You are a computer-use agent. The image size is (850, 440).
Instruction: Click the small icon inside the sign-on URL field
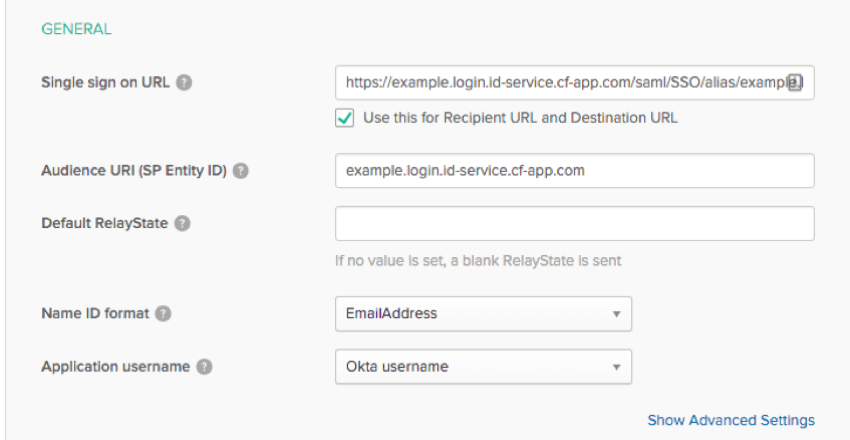(x=795, y=83)
